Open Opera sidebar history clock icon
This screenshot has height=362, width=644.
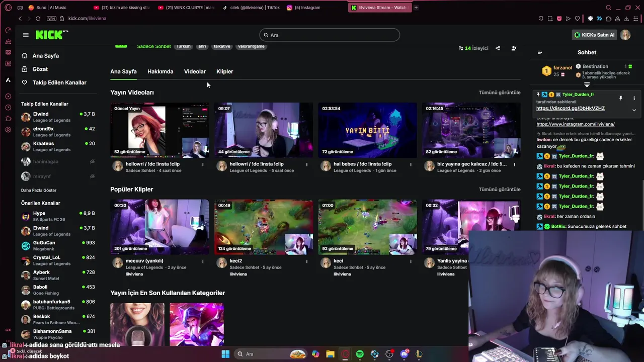8,108
